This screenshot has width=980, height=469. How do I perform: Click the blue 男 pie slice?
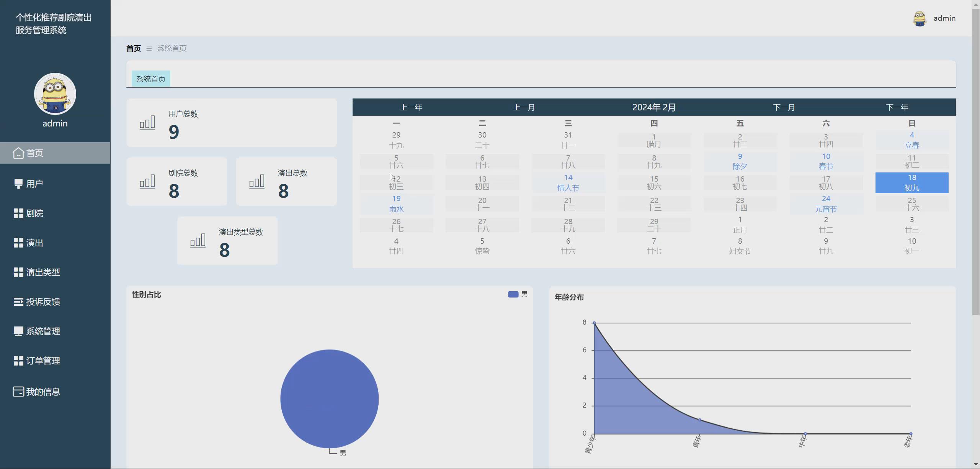tap(329, 398)
